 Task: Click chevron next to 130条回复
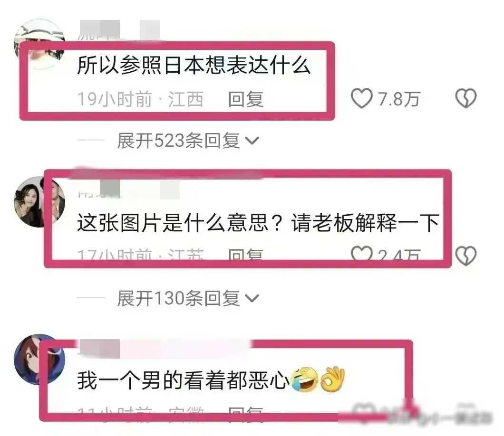pos(252,299)
